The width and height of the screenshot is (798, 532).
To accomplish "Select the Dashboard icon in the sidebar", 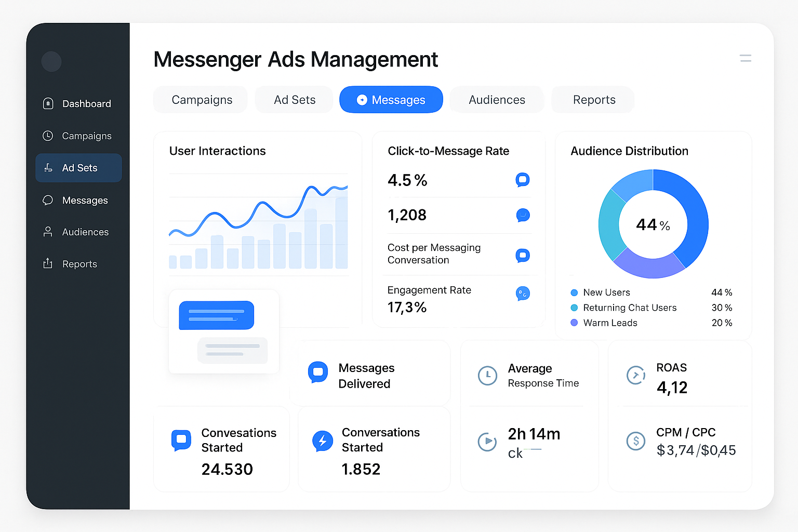I will tap(48, 103).
